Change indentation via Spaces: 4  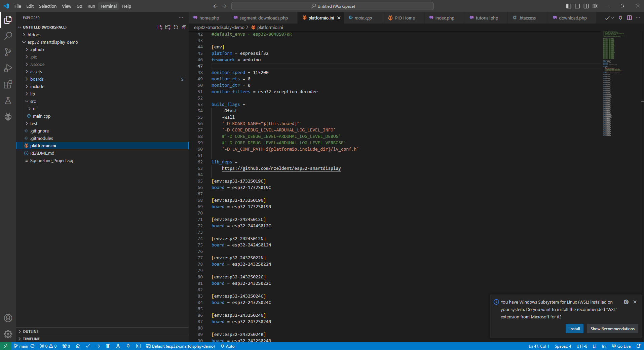563,346
